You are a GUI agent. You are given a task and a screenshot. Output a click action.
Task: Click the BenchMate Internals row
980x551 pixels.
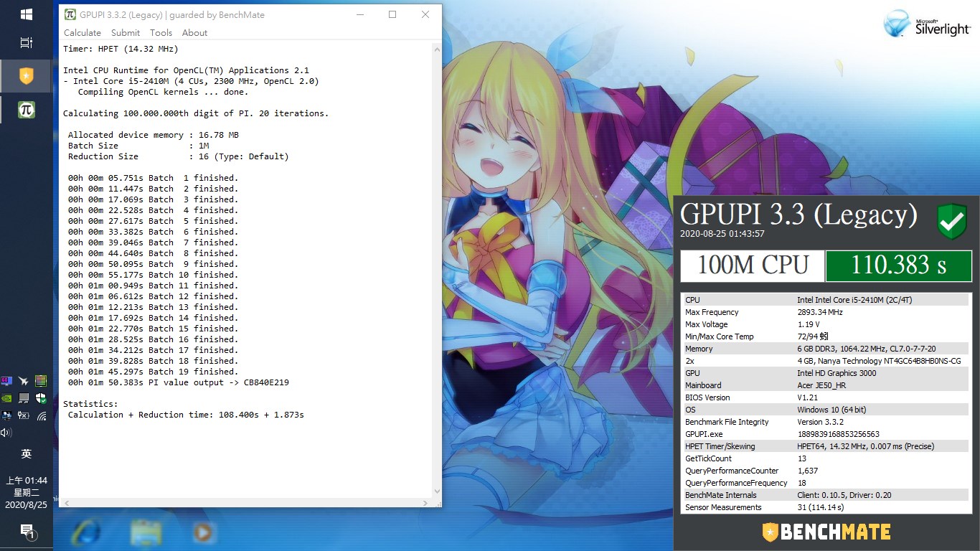[825, 495]
